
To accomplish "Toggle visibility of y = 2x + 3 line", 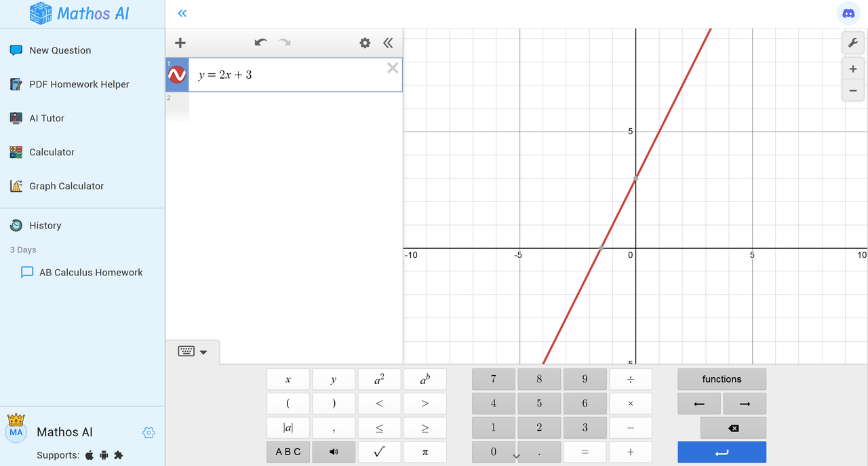I will 177,75.
